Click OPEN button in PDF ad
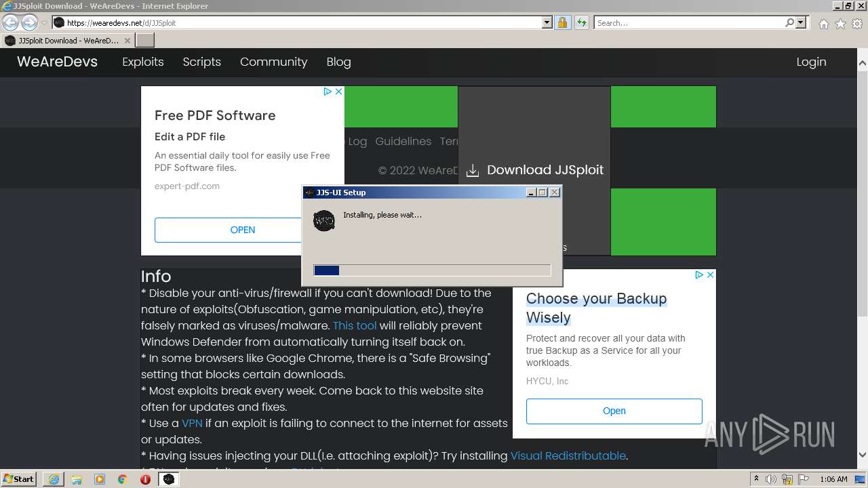The width and height of the screenshot is (868, 488). (242, 230)
